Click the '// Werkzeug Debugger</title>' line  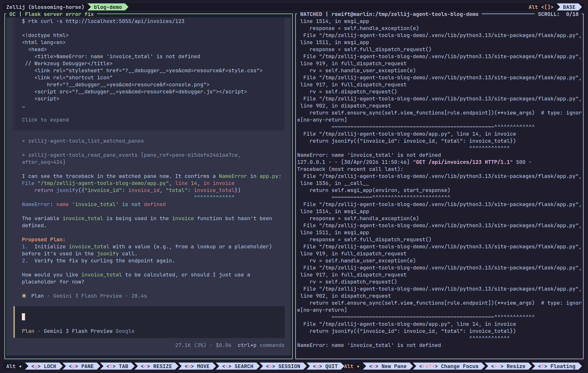pos(69,63)
